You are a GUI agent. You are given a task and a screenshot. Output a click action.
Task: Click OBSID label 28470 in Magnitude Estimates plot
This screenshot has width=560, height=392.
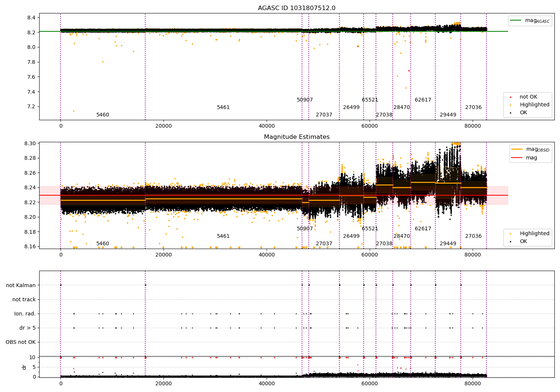pyautogui.click(x=402, y=236)
